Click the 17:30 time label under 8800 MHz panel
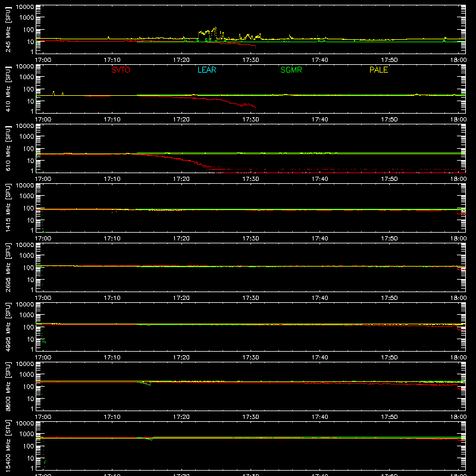 (250, 417)
